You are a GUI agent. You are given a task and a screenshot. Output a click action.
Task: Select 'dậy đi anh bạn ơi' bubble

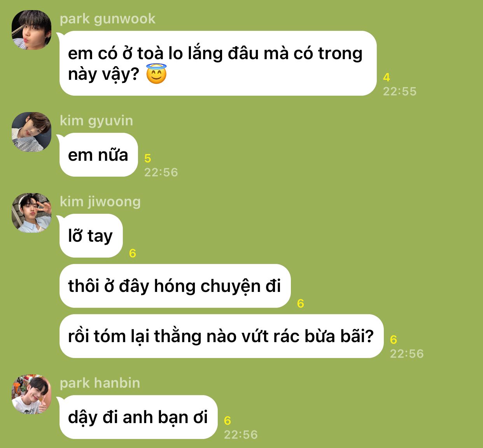[x=138, y=417]
